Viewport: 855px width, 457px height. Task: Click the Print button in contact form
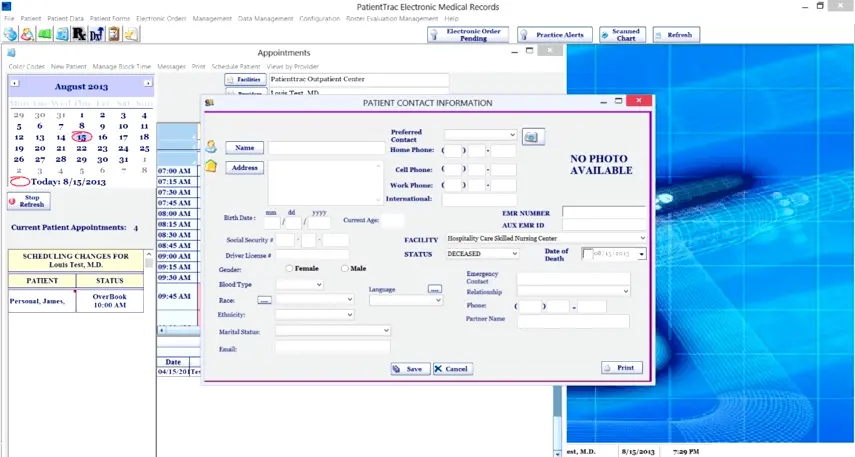tap(622, 368)
